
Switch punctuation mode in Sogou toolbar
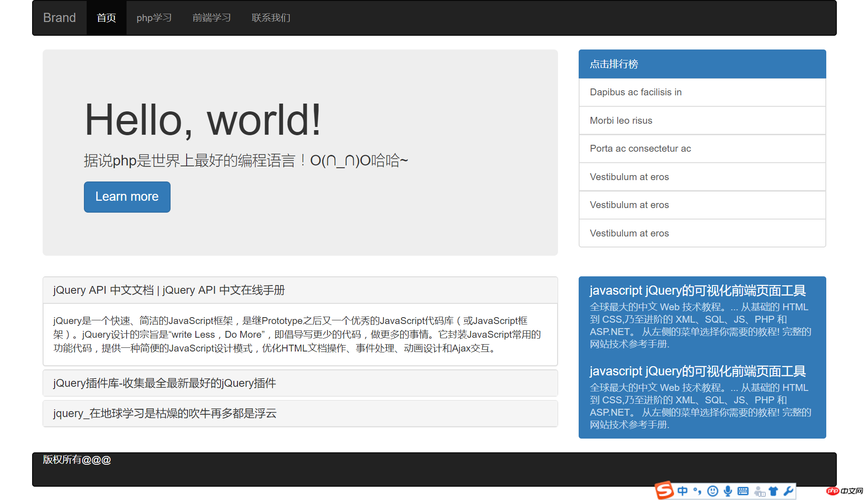(x=697, y=491)
